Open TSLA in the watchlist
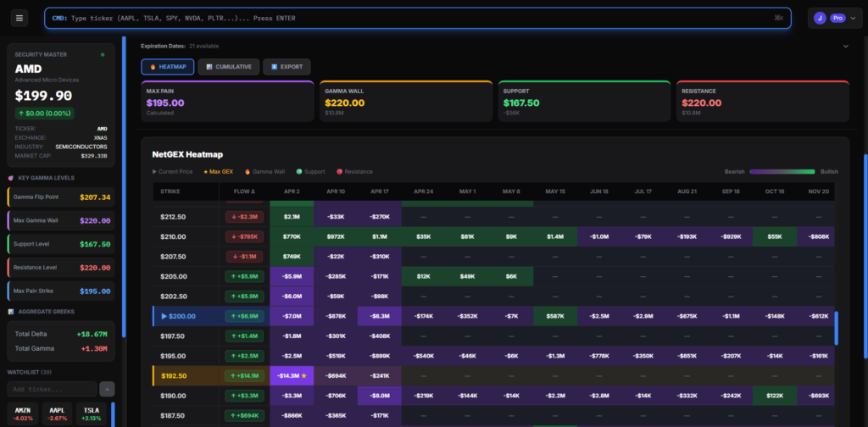The image size is (868, 427). (92, 413)
